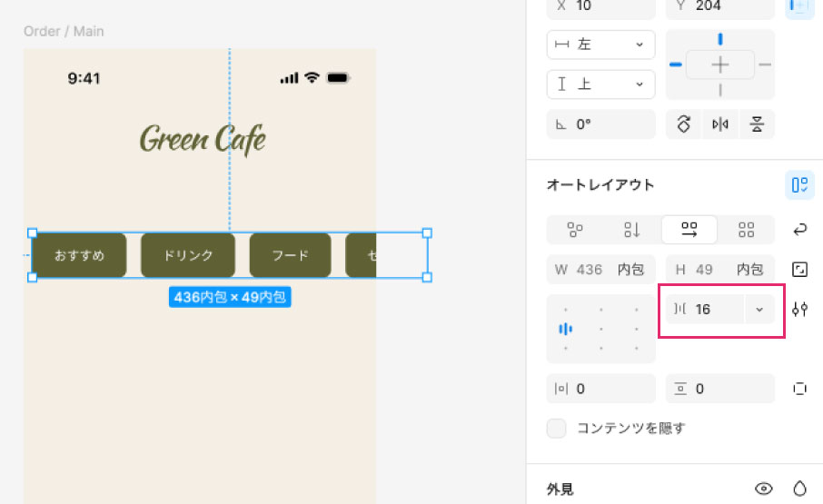Click the ドリンク button on canvas
Screen dimensions: 823x504
[x=188, y=255]
